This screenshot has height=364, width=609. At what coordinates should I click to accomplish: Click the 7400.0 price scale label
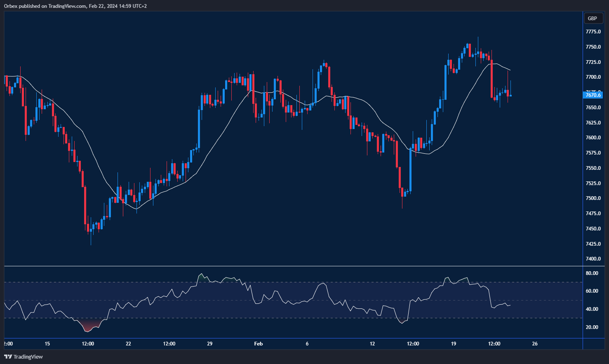(x=593, y=259)
